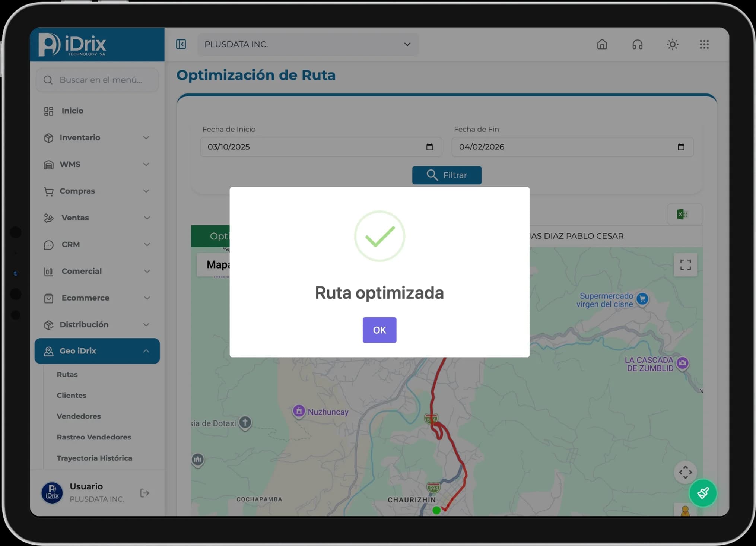
Task: Enter fullscreen mode on the map
Action: (685, 265)
